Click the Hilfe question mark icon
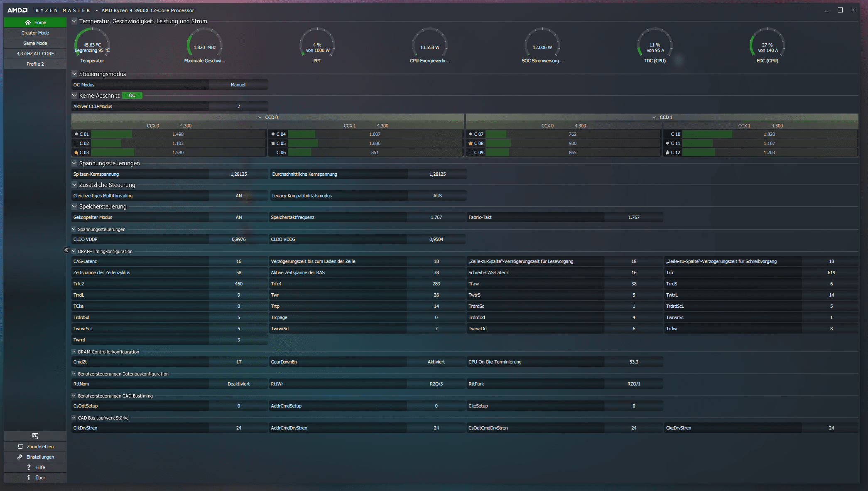 (x=29, y=467)
